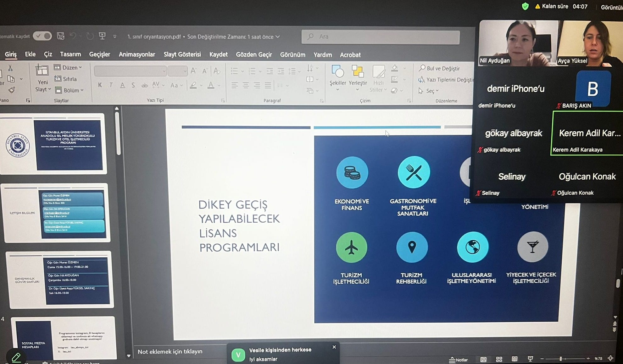This screenshot has width=623, height=364.
Task: Toggle justify alignment
Action: [268, 85]
